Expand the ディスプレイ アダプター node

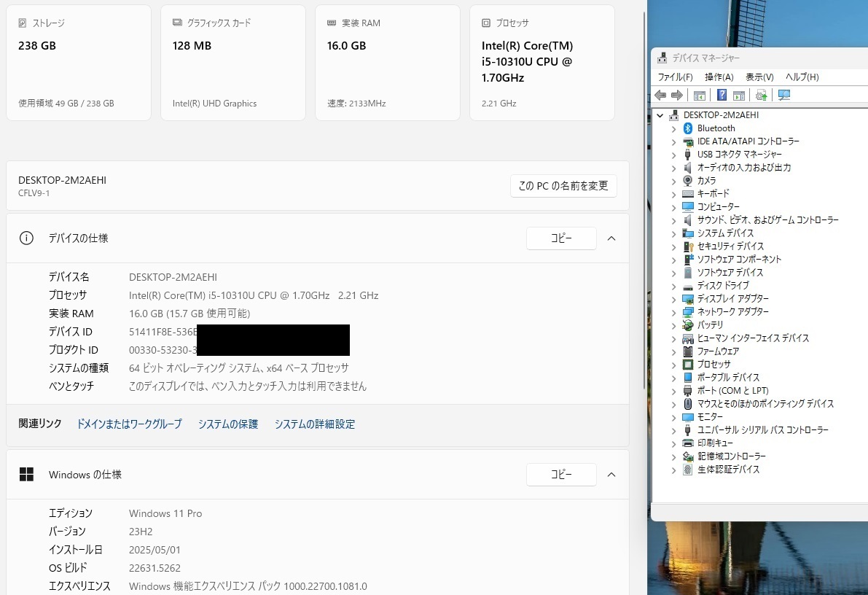click(x=673, y=299)
